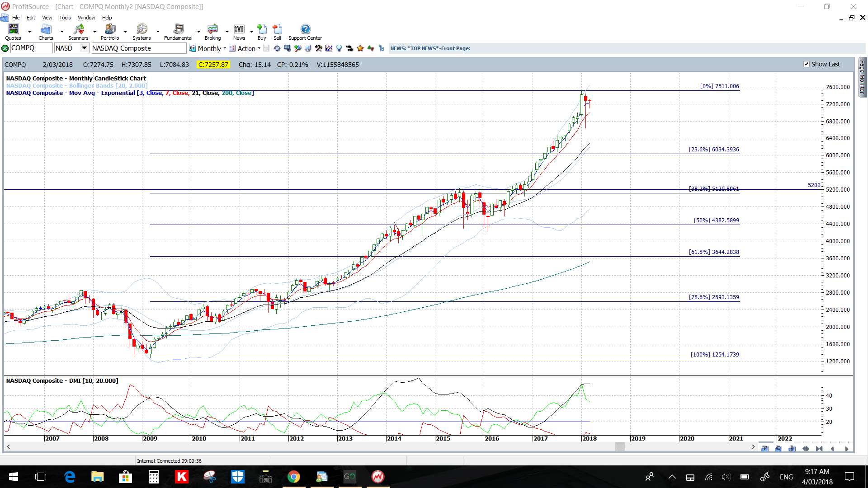Toggle the Show Last checkbox

pos(806,64)
